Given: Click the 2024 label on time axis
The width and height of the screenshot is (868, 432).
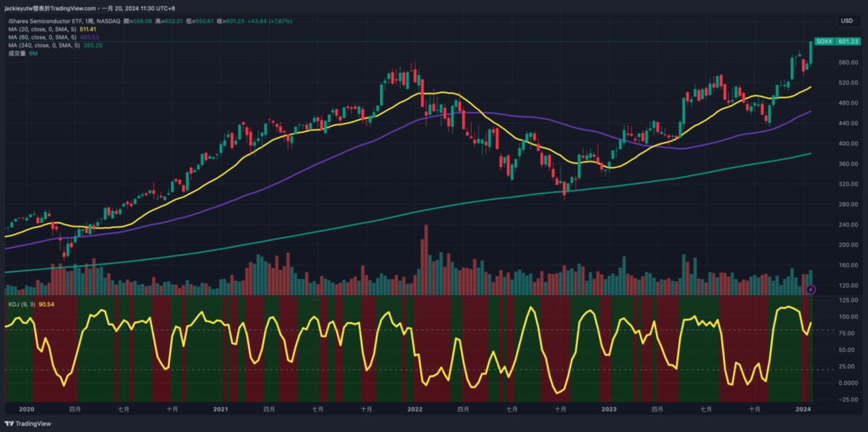Looking at the screenshot, I should (x=803, y=409).
